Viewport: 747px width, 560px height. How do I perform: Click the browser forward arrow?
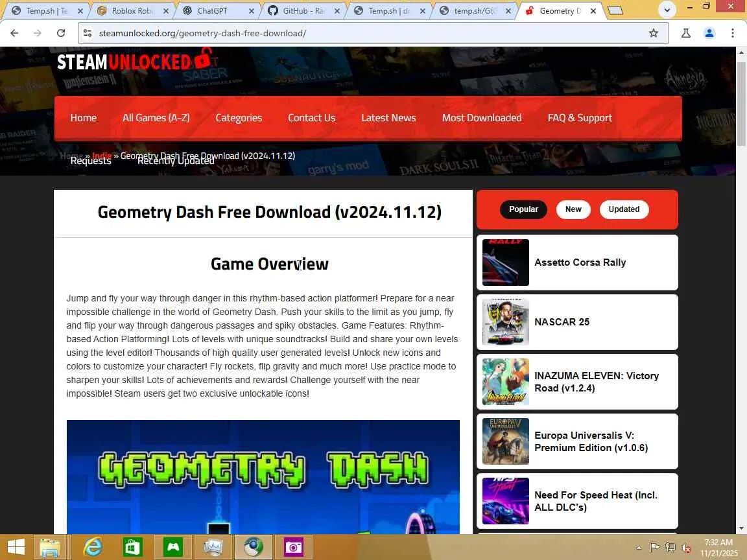37,33
